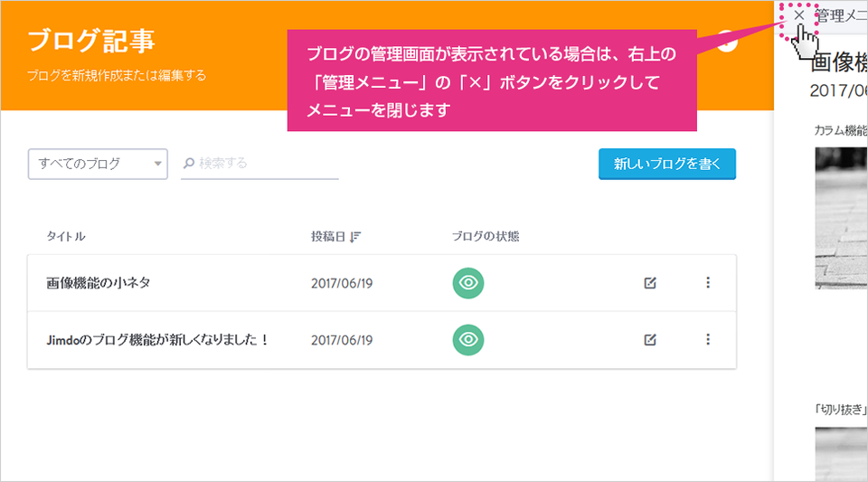The width and height of the screenshot is (868, 482).
Task: Open the post Jimdoのブログ機能が新しくなりました！
Action: pyautogui.click(x=157, y=340)
